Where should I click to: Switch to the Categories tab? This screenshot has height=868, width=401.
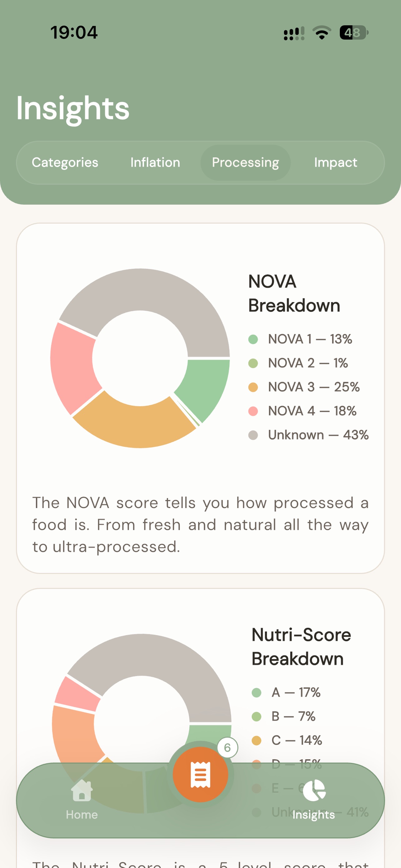(65, 162)
